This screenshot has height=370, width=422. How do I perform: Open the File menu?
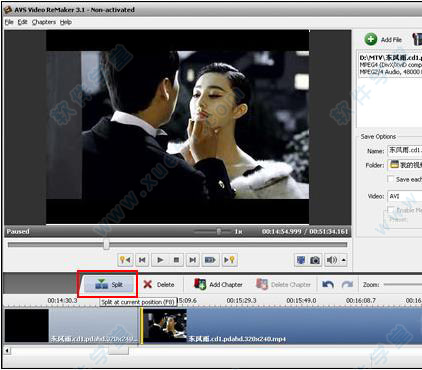9,22
